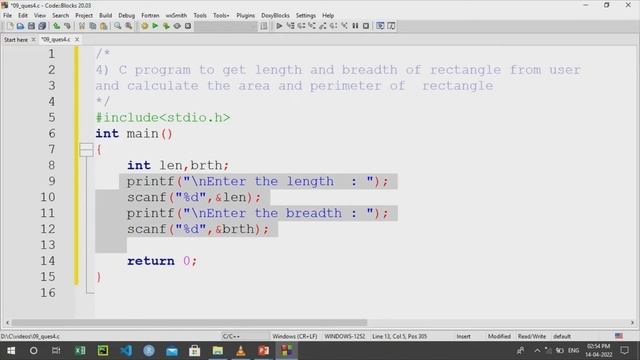Start debugging with the Debug/Continue arrow
This screenshot has height=360, width=640.
coord(279,26)
